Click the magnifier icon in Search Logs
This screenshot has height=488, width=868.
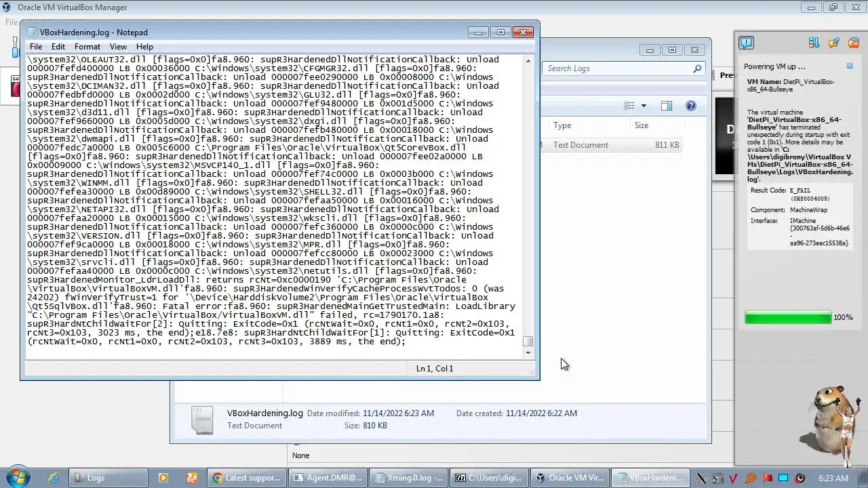click(696, 68)
